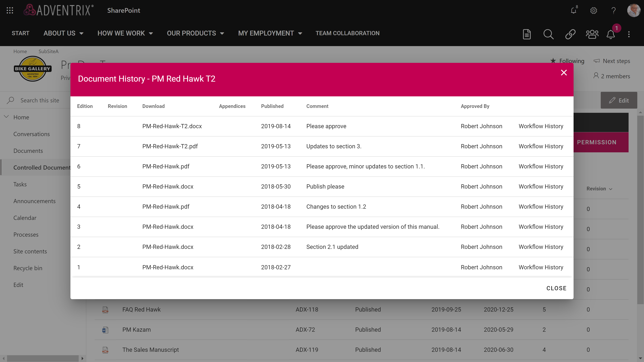Expand the ABOUT US dropdown menu

pyautogui.click(x=63, y=33)
